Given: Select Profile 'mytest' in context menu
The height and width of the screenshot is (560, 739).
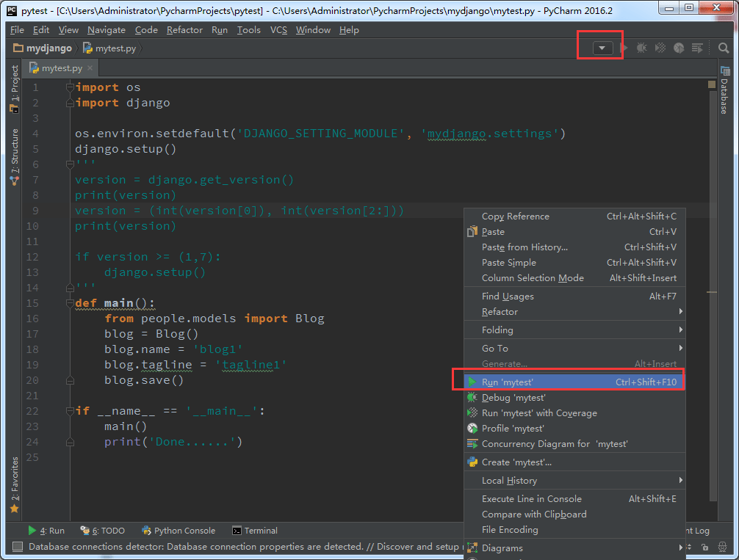Looking at the screenshot, I should pyautogui.click(x=574, y=428).
